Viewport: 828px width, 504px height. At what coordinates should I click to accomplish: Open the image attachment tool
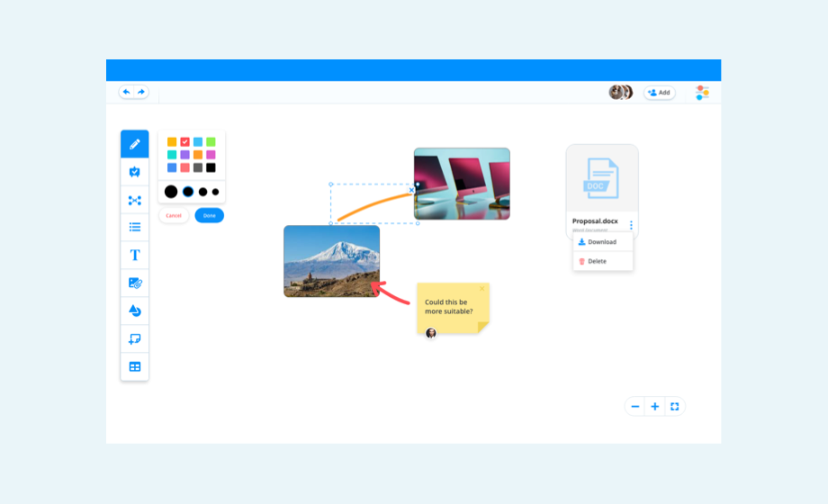tap(135, 283)
